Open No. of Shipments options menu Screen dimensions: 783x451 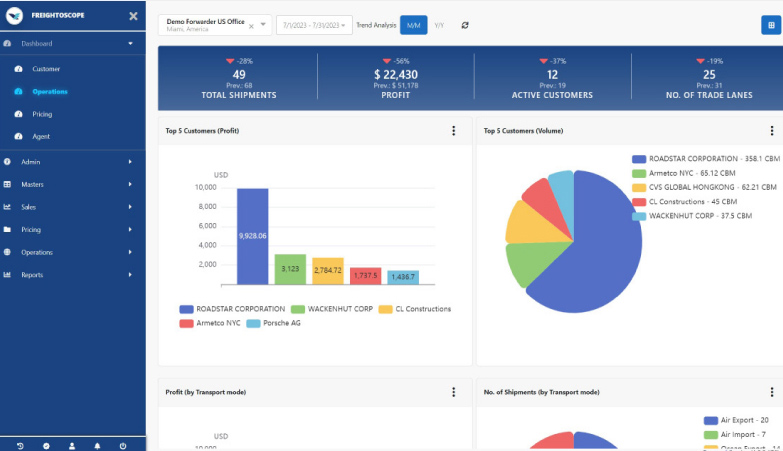pos(772,392)
